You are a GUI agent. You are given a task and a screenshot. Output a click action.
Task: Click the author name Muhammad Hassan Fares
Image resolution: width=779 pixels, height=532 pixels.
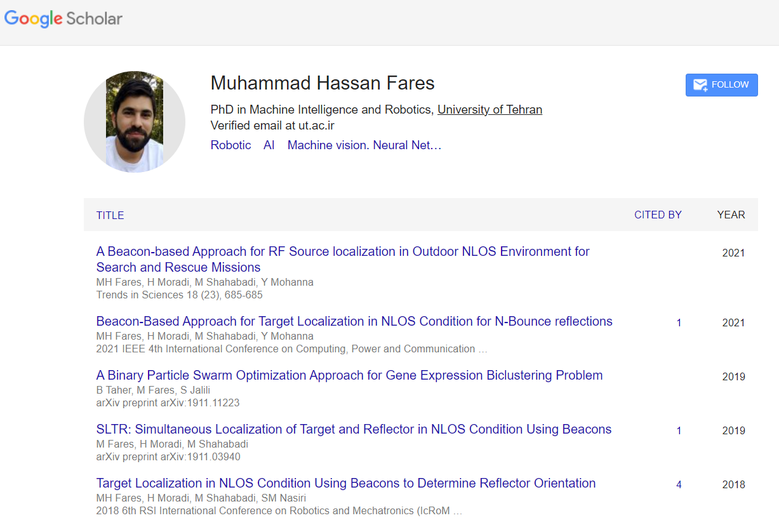click(x=322, y=83)
